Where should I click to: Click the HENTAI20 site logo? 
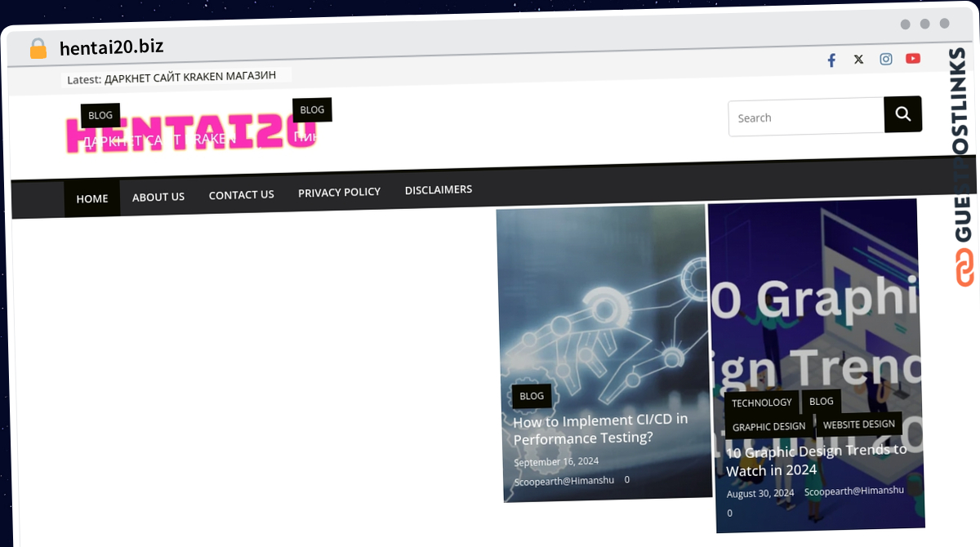191,135
